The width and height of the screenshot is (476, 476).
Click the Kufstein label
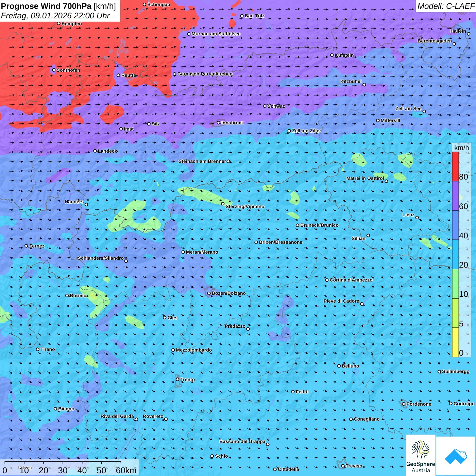pyautogui.click(x=344, y=55)
